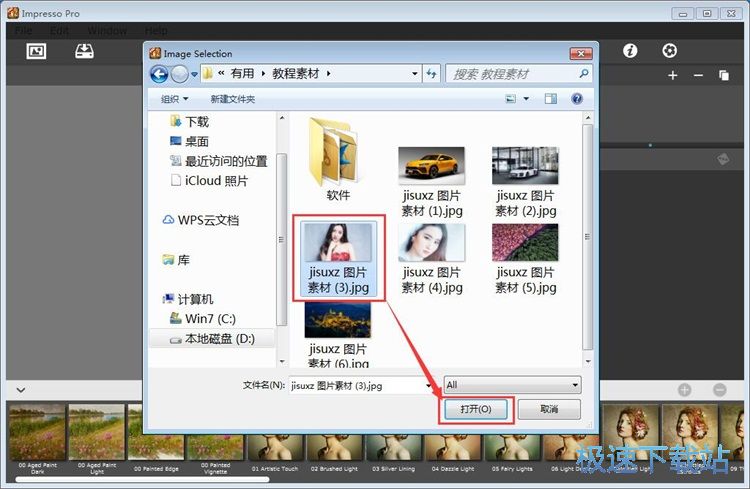Select 下载 in the navigation pane
750x489 pixels.
click(x=189, y=122)
